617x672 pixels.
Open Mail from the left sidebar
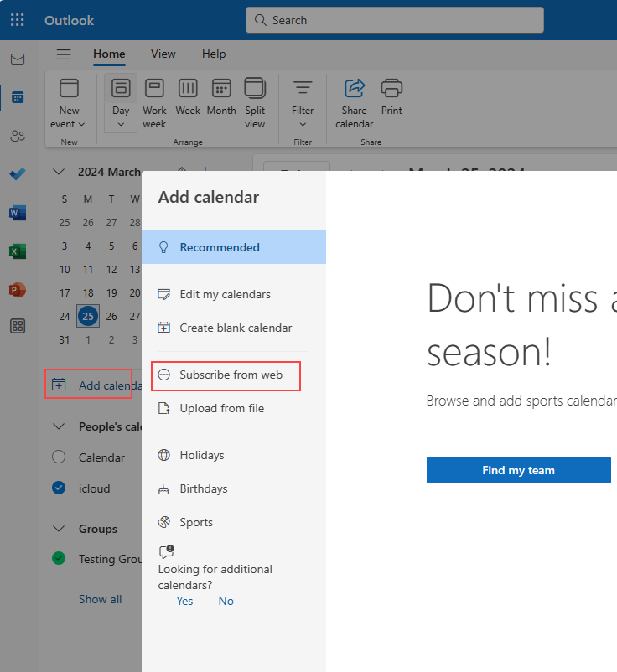click(x=18, y=59)
